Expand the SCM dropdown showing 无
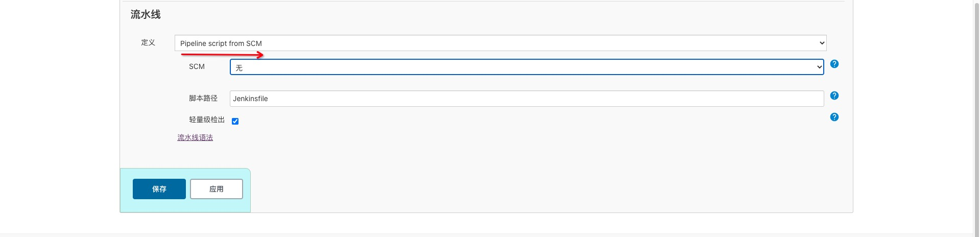The height and width of the screenshot is (237, 980). 526,67
